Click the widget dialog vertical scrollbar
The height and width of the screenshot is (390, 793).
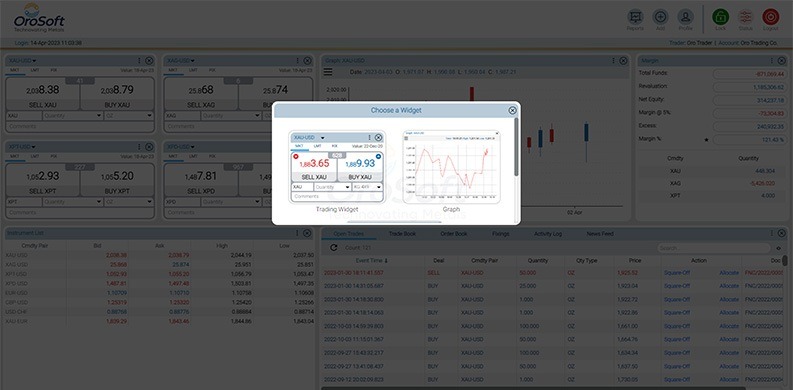516,147
